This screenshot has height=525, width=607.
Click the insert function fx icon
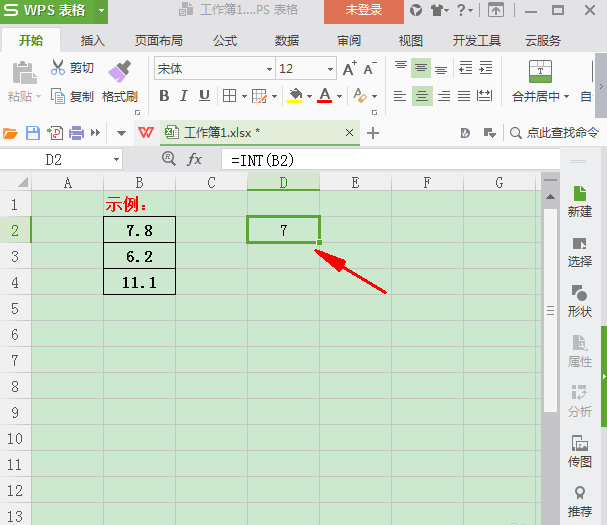pos(194,159)
